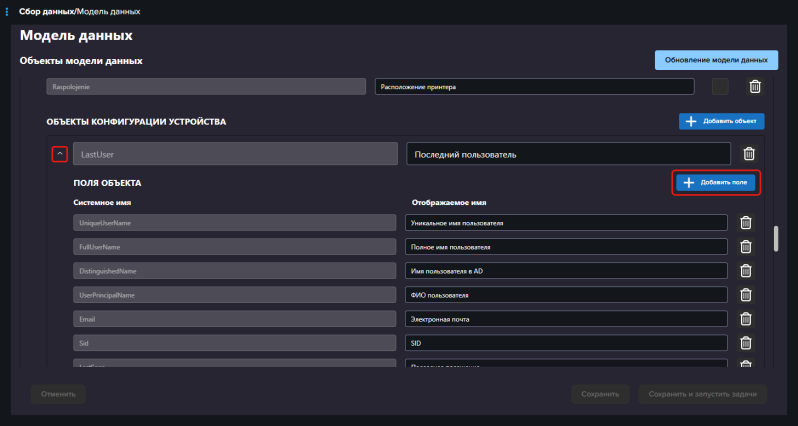Remove the FullUserName field
798x426 pixels.
pyautogui.click(x=745, y=246)
